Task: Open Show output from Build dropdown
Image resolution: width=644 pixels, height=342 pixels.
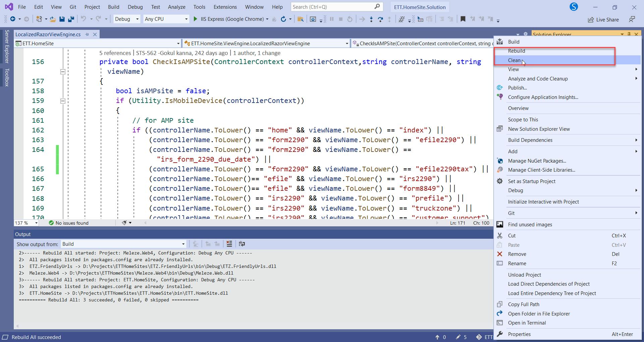Action: (123, 244)
